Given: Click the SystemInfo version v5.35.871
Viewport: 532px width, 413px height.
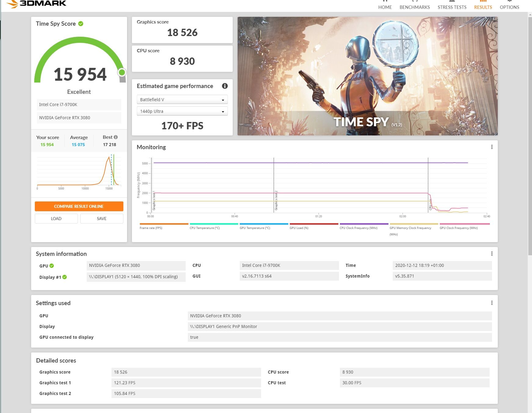Looking at the screenshot, I should click(442, 276).
